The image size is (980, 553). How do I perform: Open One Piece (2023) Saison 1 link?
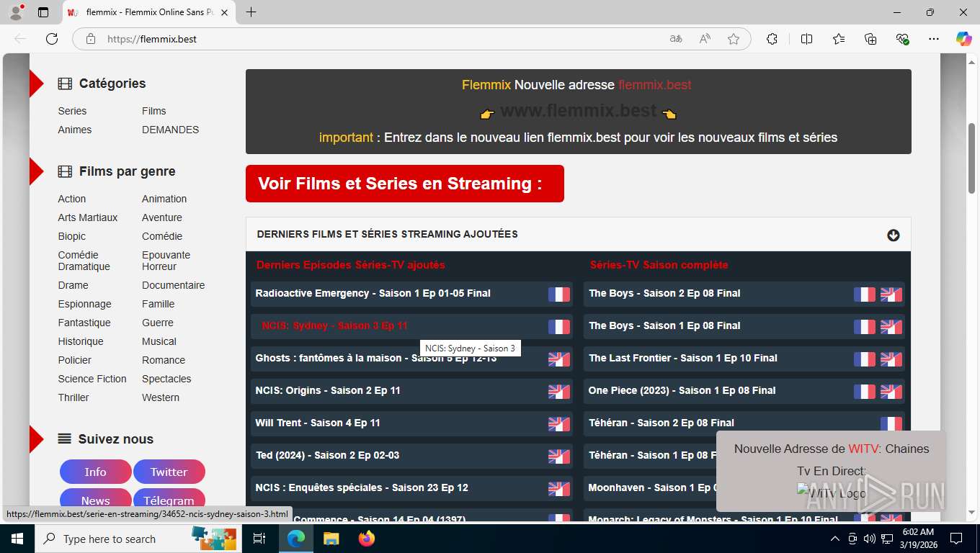[x=682, y=390]
